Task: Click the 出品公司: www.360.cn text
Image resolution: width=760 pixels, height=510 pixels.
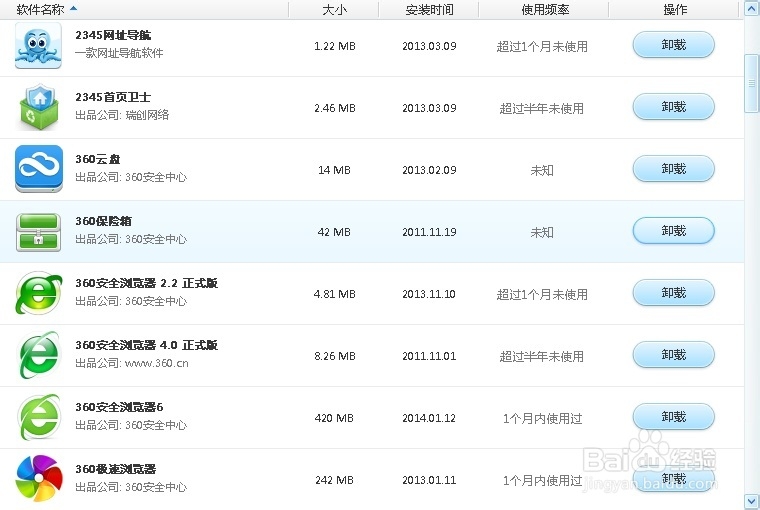Action: 132,363
